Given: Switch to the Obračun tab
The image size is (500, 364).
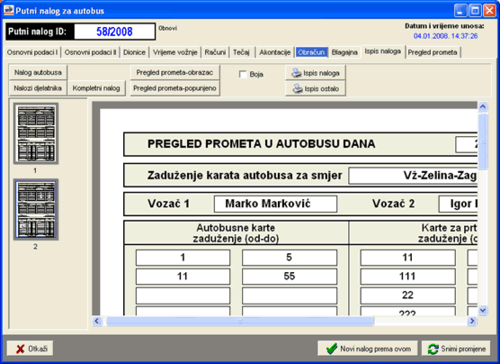Looking at the screenshot, I should tap(311, 52).
